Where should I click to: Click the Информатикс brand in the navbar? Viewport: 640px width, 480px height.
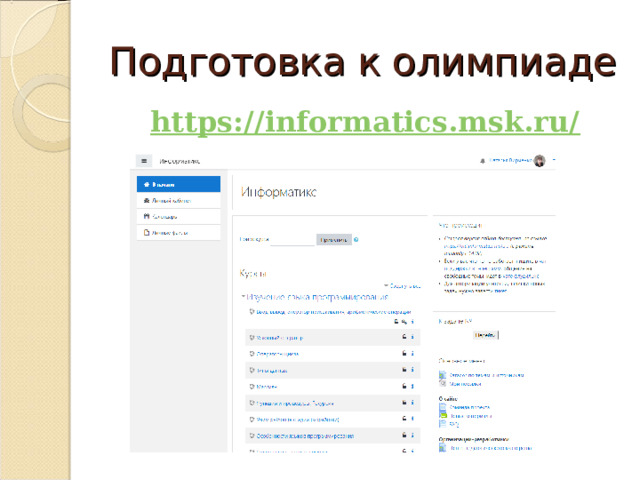(180, 162)
